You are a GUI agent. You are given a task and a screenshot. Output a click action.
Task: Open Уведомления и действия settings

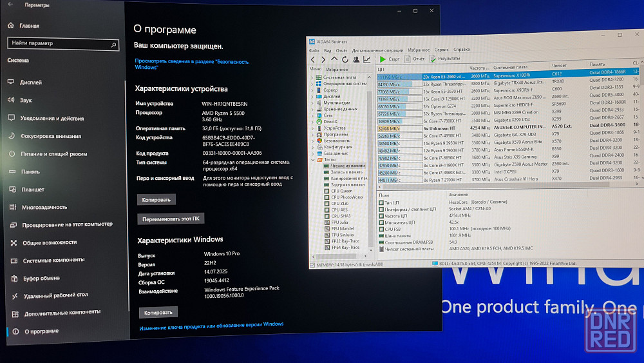point(46,118)
